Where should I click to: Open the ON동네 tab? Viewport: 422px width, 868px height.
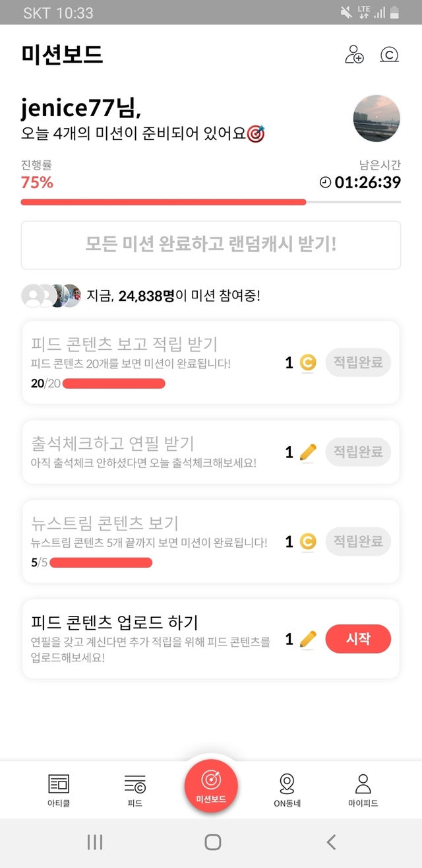[x=287, y=790]
